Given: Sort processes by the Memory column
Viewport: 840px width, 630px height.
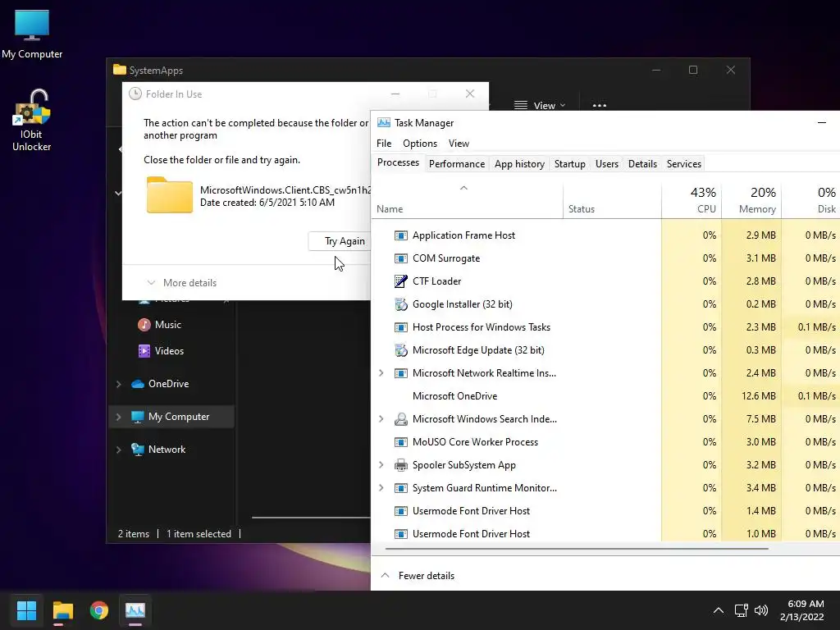Looking at the screenshot, I should click(751, 200).
